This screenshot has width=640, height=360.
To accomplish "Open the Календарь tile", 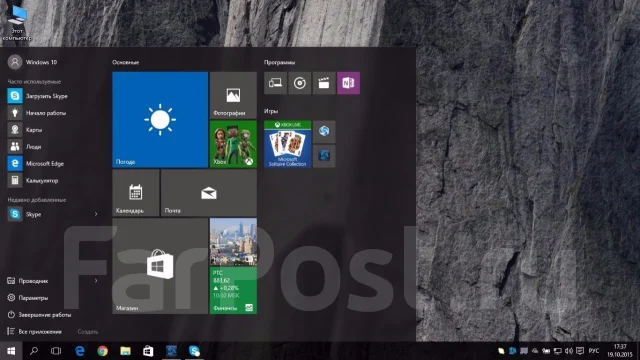I will (x=136, y=193).
